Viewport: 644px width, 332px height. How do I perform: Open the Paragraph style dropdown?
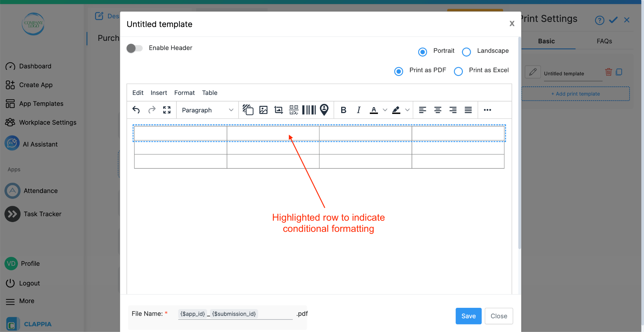tap(208, 110)
